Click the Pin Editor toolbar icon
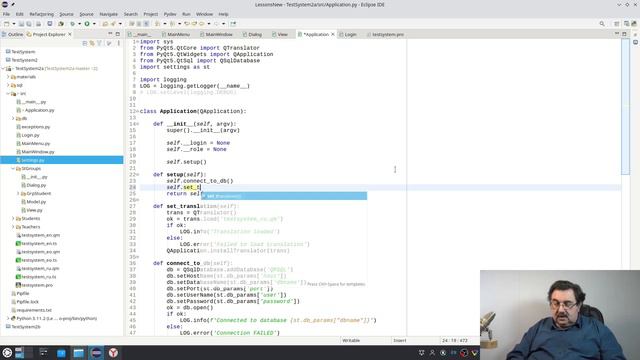The width and height of the screenshot is (640, 360). click(233, 24)
